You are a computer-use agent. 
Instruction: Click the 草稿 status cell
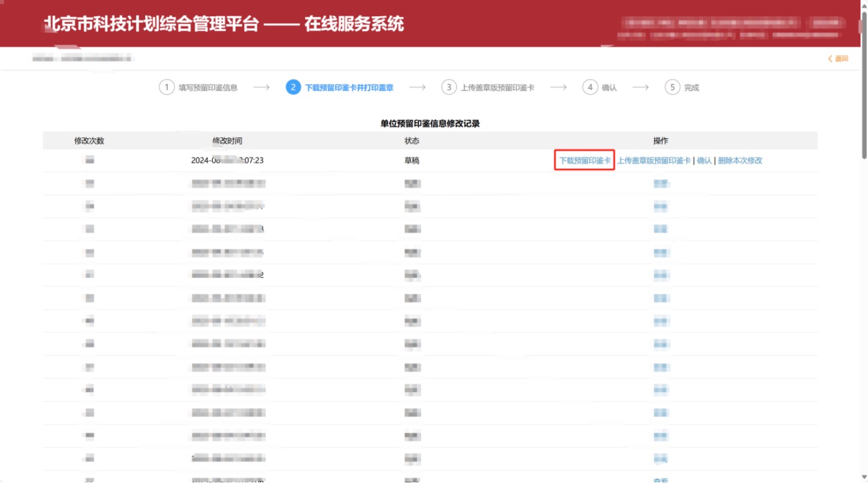[x=412, y=161]
